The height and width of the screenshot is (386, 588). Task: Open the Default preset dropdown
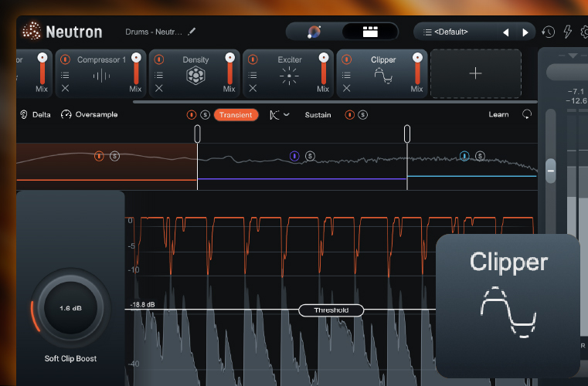[x=451, y=32]
